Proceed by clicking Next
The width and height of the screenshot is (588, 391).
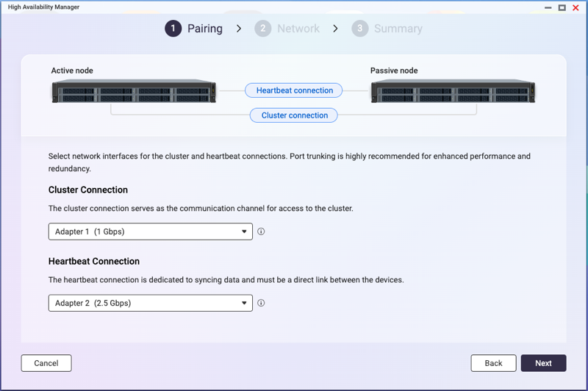coord(543,363)
